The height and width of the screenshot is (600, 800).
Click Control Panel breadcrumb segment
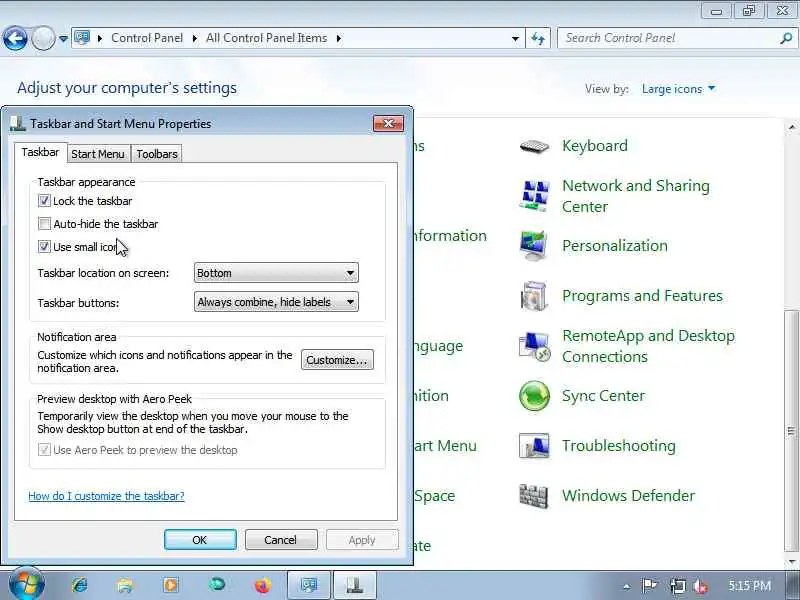[147, 38]
